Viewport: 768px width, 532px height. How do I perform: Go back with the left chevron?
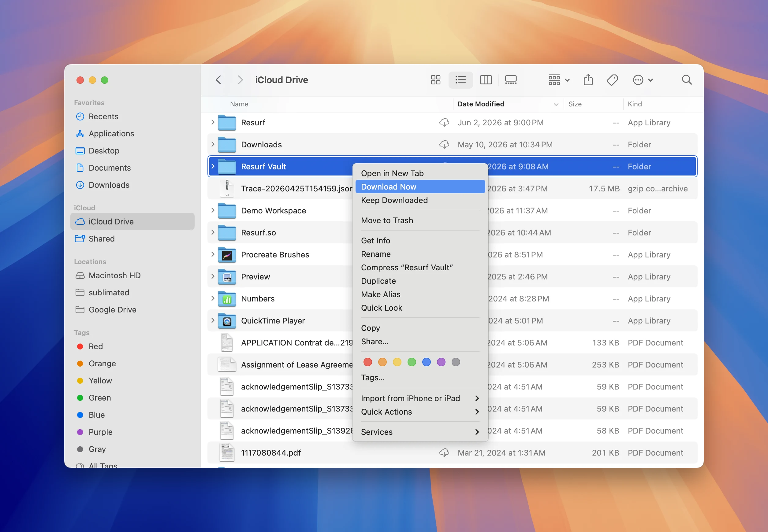218,80
